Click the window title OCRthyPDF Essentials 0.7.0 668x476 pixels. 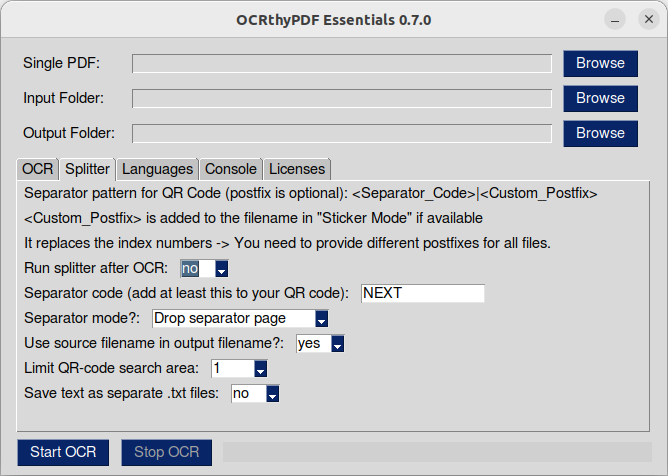pos(334,20)
